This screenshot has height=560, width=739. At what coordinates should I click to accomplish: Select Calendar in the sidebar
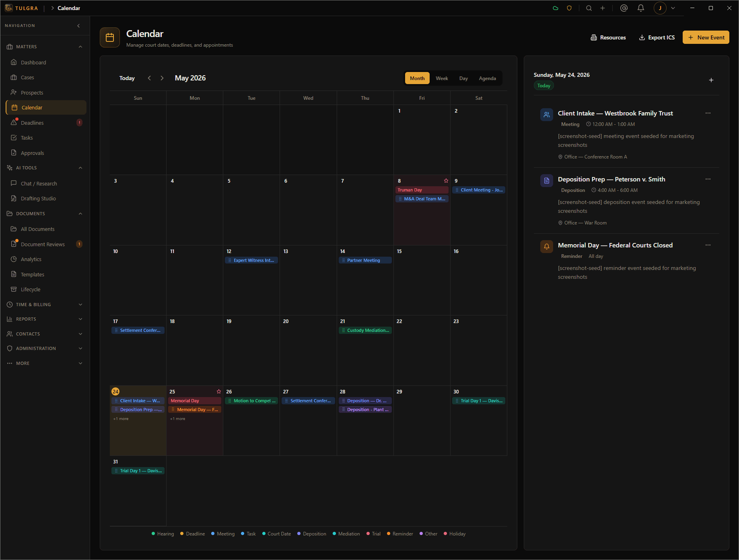[x=46, y=107]
